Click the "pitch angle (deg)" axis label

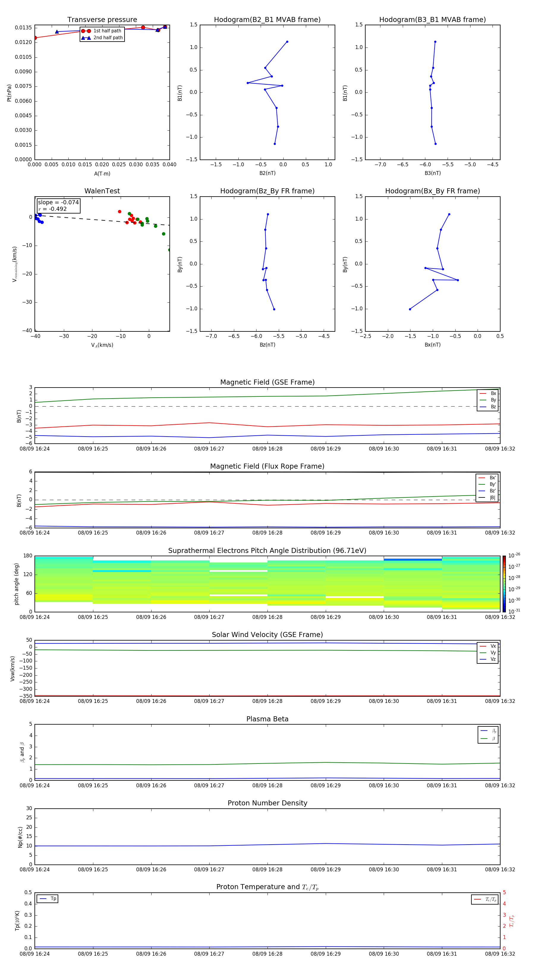pyautogui.click(x=16, y=584)
